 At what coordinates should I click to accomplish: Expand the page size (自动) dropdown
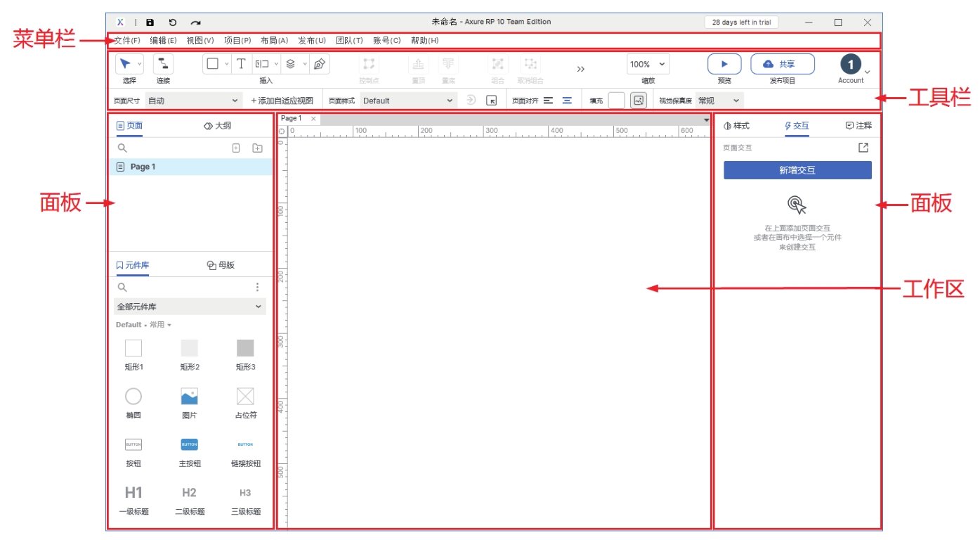pos(193,101)
